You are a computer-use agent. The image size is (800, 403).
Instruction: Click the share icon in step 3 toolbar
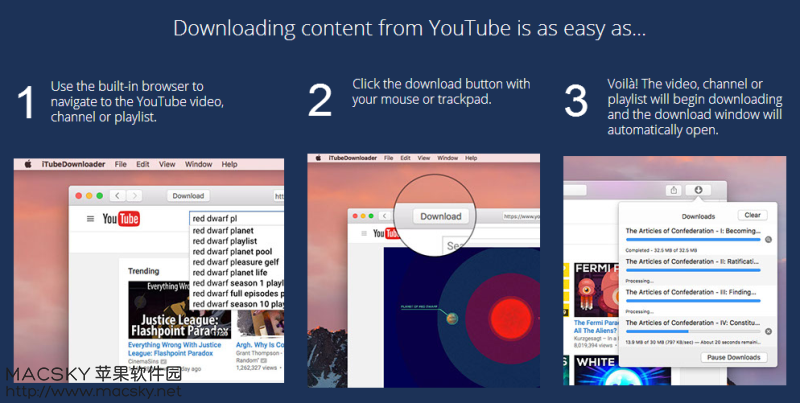click(674, 190)
